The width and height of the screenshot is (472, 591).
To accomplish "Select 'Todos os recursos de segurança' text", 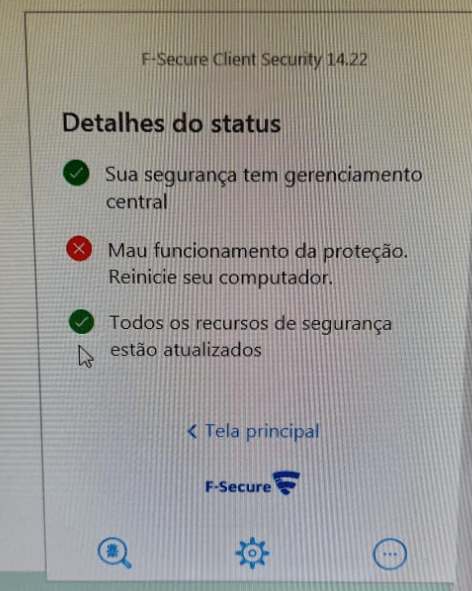I will (x=251, y=324).
